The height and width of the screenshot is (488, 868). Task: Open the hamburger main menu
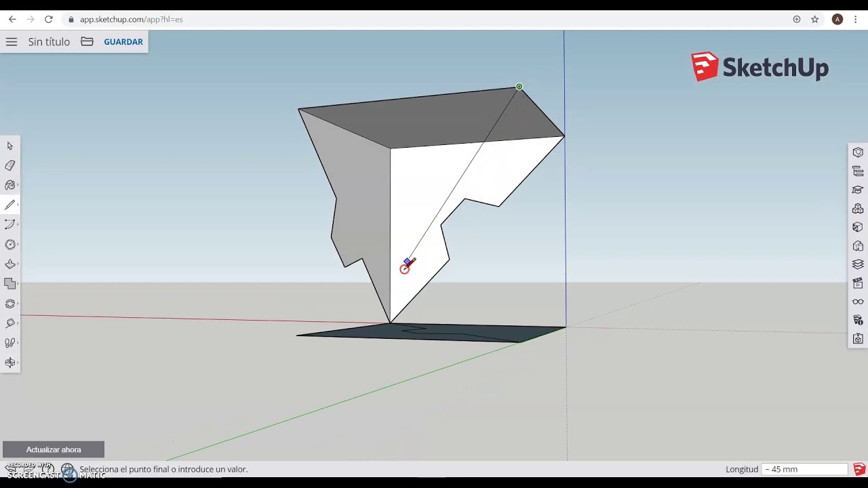click(x=12, y=42)
